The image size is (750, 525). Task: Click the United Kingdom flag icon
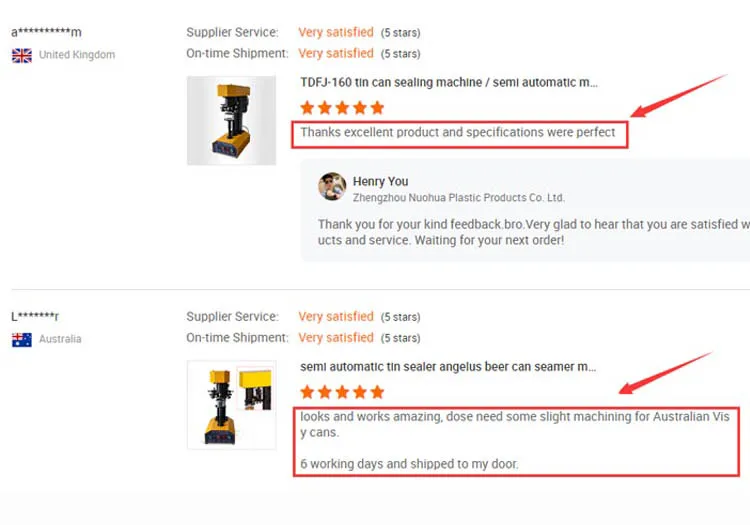[22, 55]
